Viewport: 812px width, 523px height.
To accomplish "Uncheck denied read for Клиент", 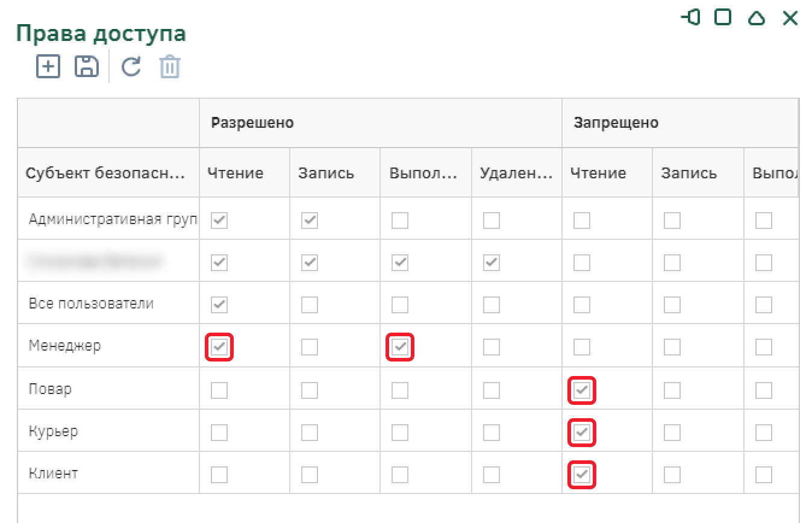I will 582,475.
